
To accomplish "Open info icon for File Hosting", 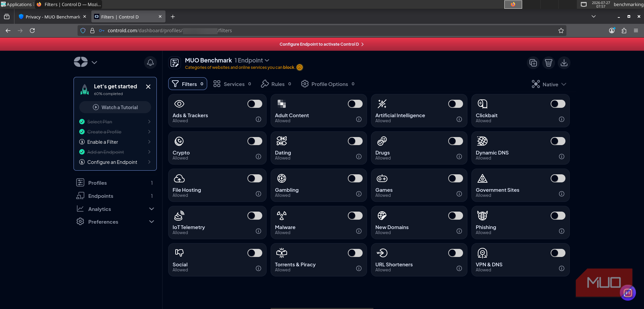I will pyautogui.click(x=259, y=194).
